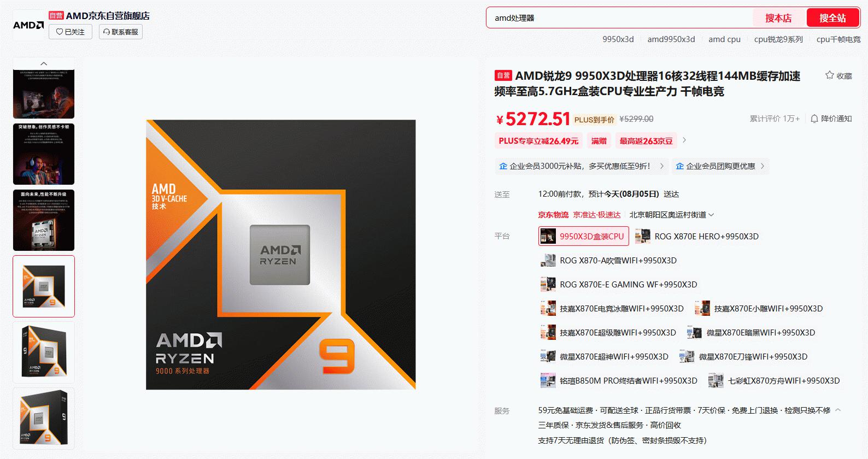Click the search input field with amd处理器
The image size is (868, 459).
pos(618,18)
